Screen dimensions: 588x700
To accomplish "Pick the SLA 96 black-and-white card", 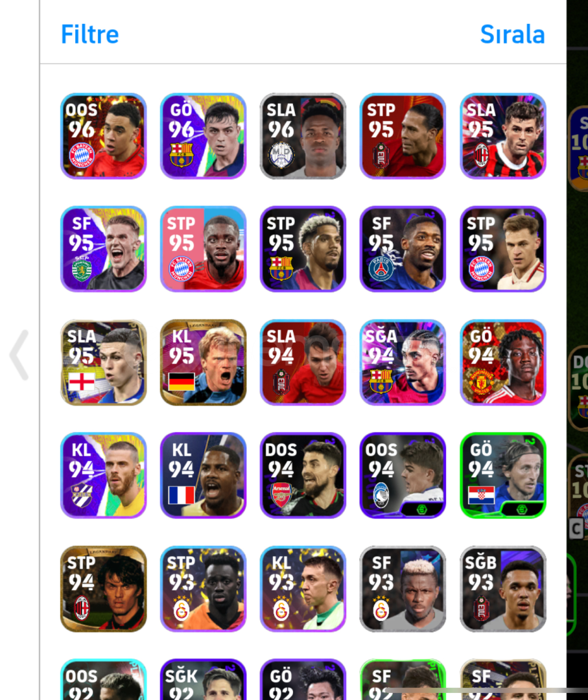I will [303, 136].
